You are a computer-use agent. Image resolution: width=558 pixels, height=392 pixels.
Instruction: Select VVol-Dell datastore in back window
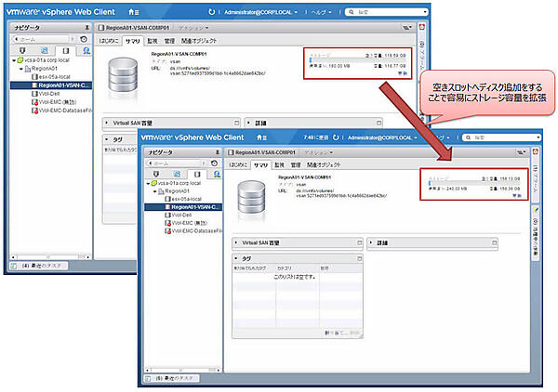46,94
